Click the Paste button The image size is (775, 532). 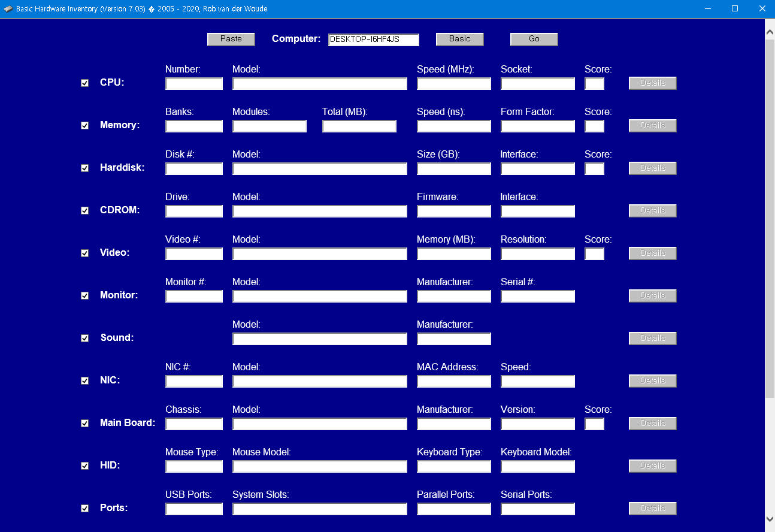pos(231,39)
